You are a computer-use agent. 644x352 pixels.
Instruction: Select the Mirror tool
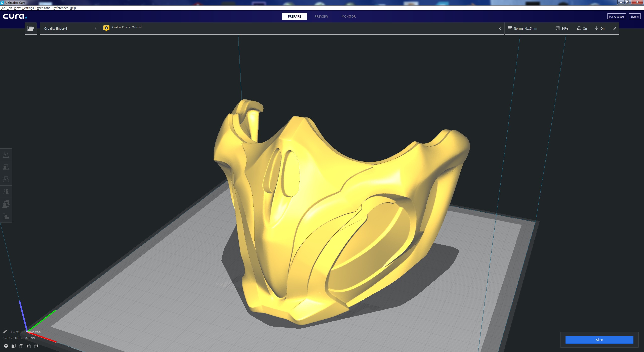coord(6,191)
